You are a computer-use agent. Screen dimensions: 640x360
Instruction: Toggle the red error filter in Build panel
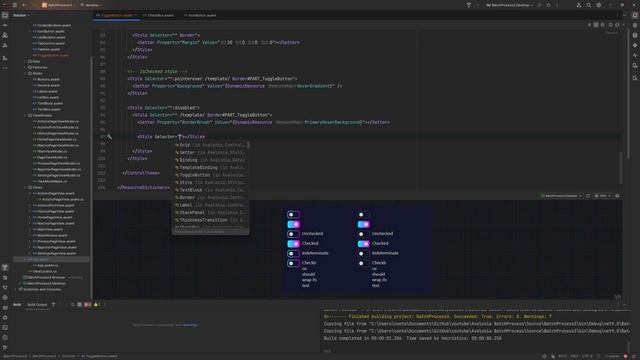tap(87, 304)
